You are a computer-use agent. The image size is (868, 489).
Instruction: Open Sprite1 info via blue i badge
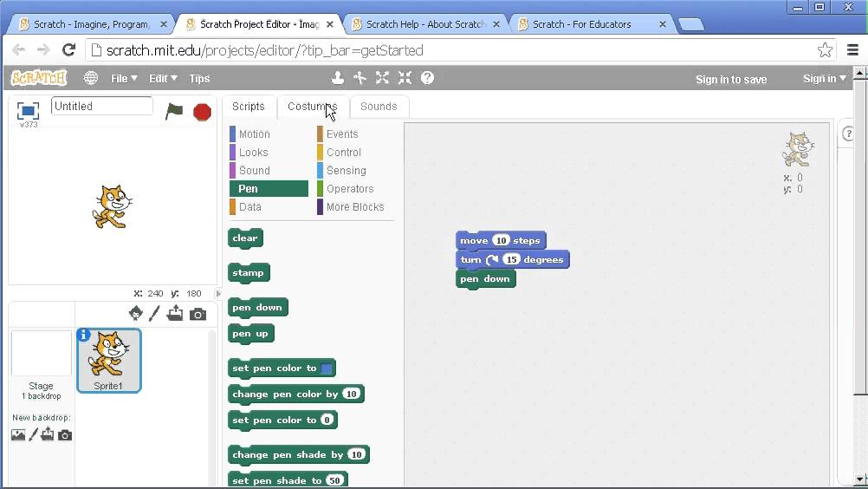tap(83, 335)
